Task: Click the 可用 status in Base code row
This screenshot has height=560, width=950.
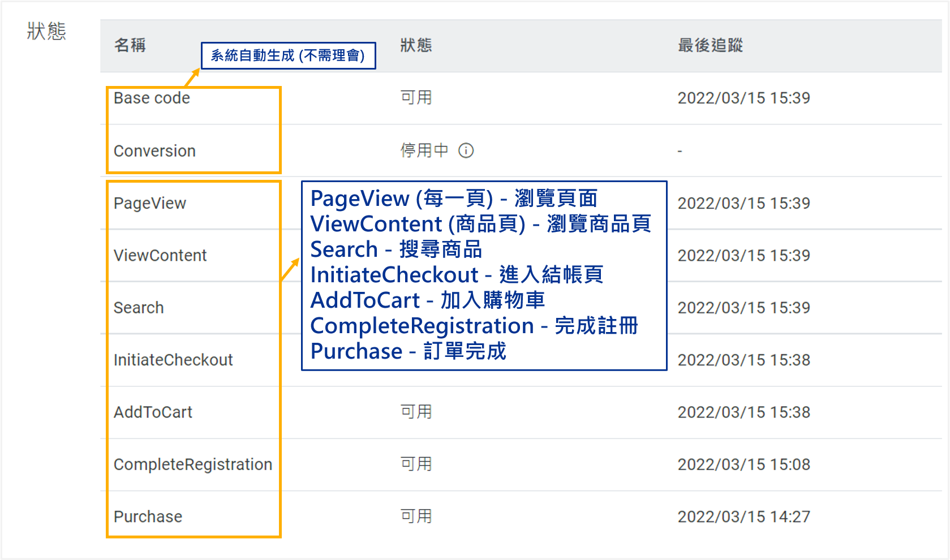Action: click(416, 98)
